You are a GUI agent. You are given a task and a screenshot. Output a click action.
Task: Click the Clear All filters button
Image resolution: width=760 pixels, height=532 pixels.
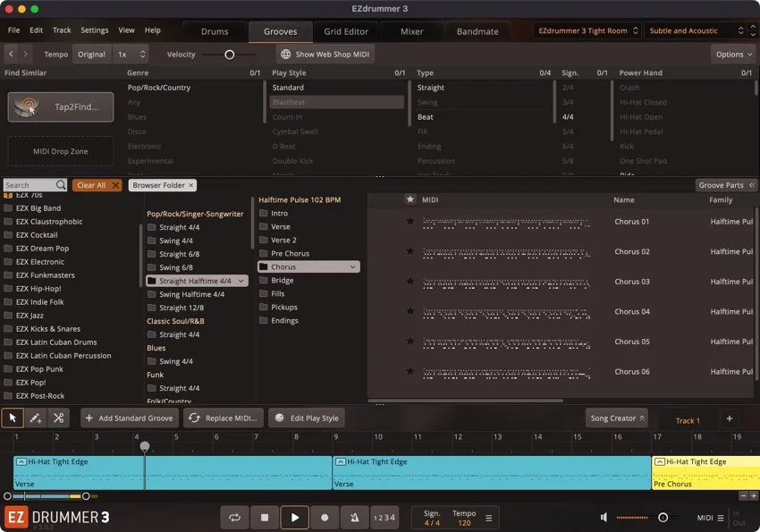[x=97, y=185]
